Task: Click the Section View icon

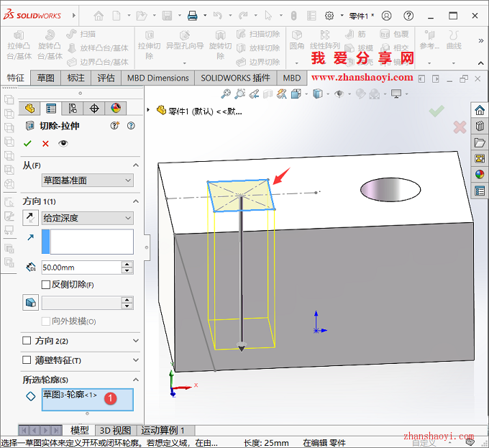Action: tap(268, 93)
